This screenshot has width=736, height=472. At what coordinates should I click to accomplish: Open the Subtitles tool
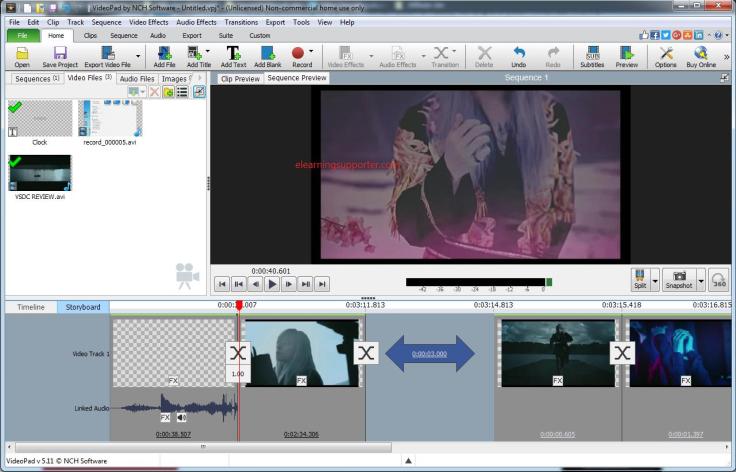click(592, 57)
